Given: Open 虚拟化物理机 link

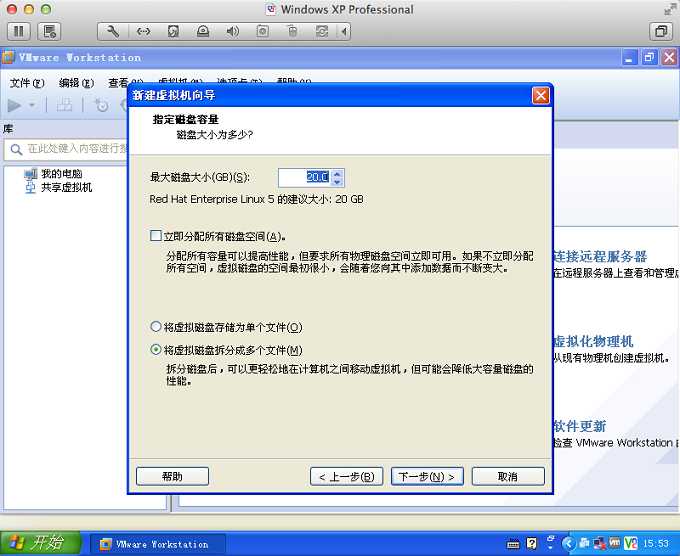Looking at the screenshot, I should pos(593,341).
